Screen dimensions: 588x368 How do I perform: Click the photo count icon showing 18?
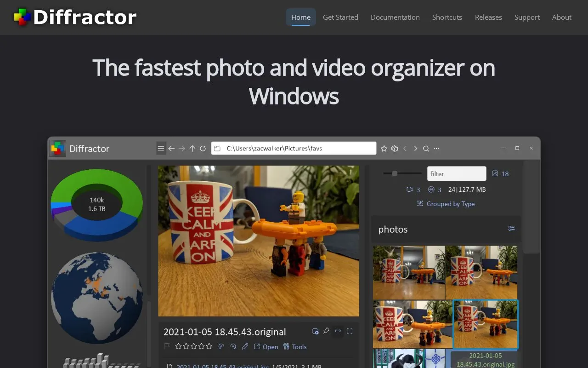[495, 173]
